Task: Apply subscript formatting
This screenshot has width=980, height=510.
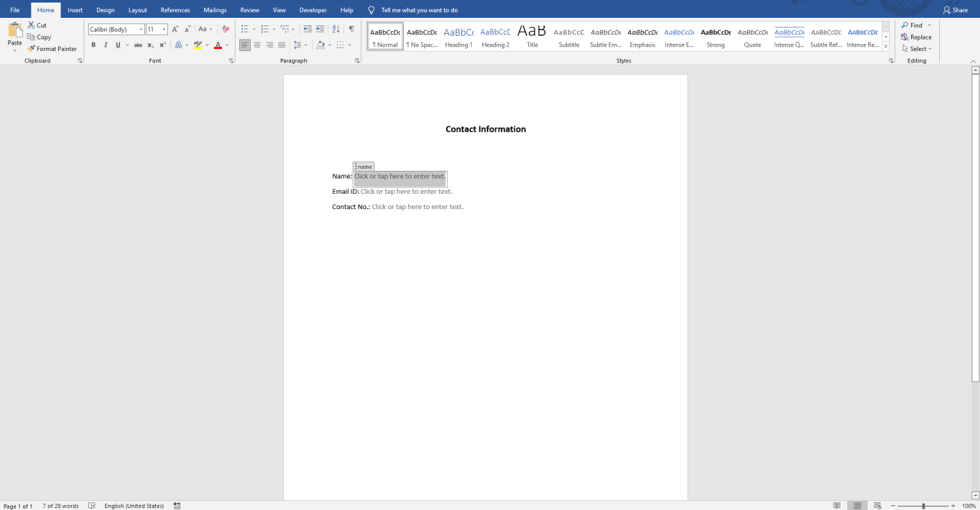Action: click(x=151, y=45)
